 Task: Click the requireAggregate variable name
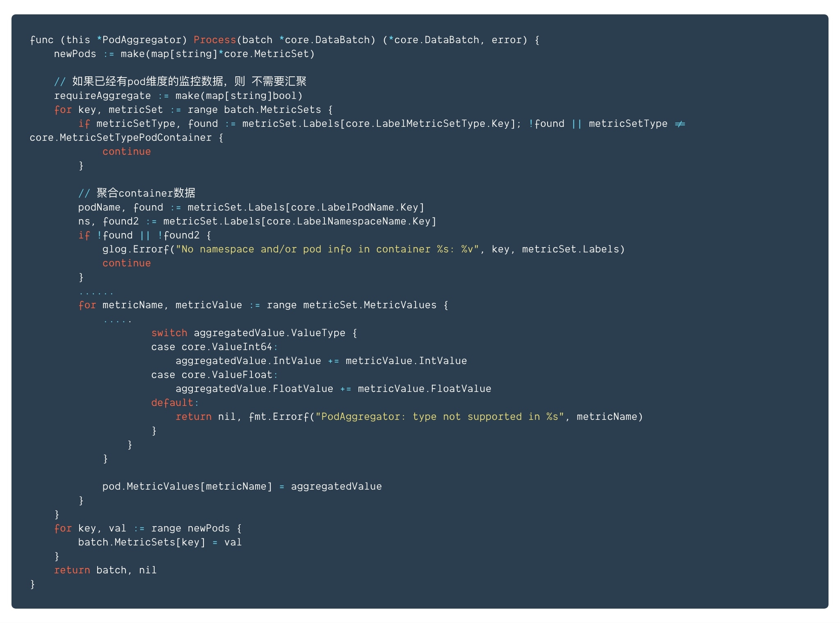[x=102, y=96]
